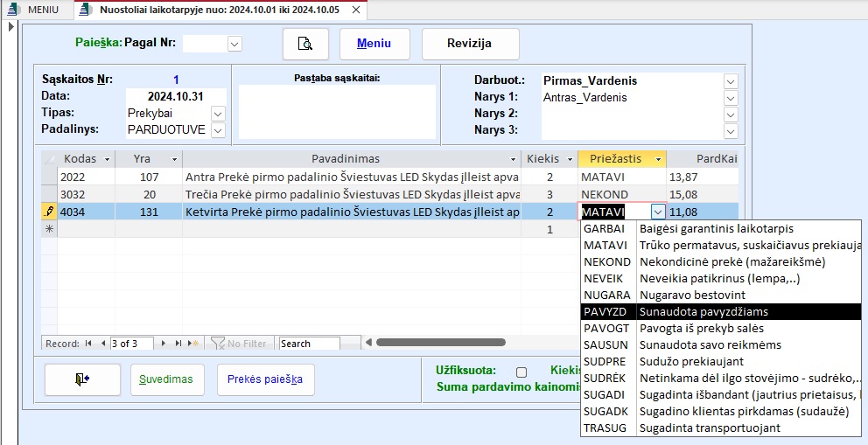Open Darbuot. employee dropdown

[x=731, y=81]
